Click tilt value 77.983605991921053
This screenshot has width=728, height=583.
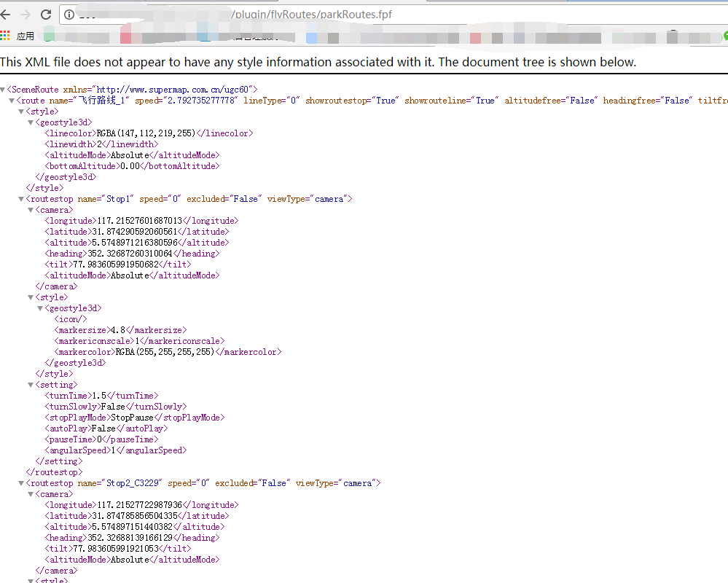(116, 549)
